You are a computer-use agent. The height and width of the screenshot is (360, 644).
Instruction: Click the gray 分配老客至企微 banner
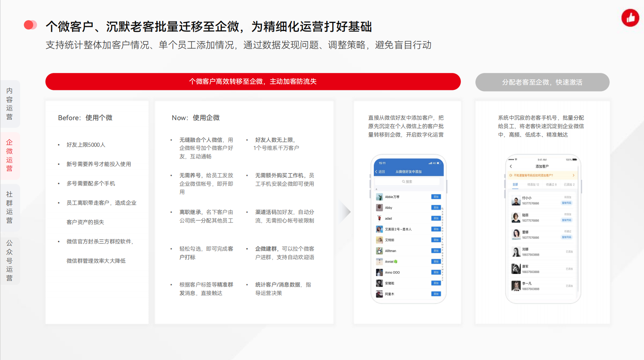coord(542,82)
